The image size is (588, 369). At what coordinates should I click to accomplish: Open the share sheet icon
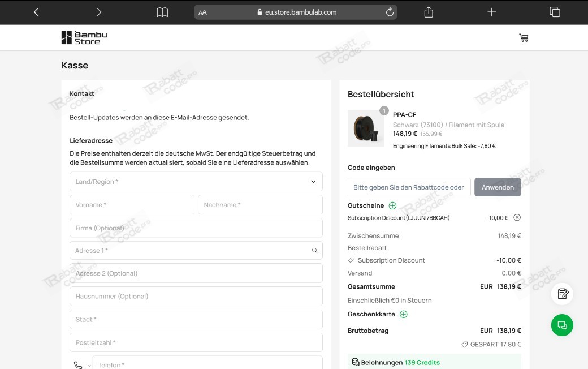coord(429,12)
